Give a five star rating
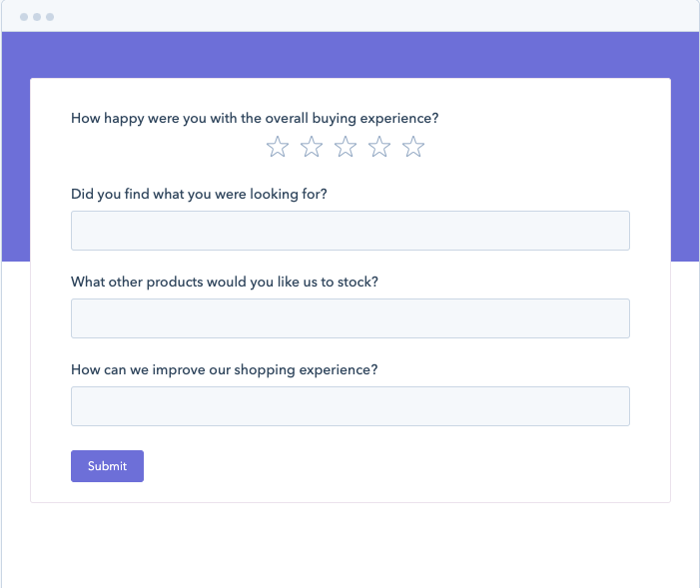Image resolution: width=700 pixels, height=588 pixels. (413, 148)
